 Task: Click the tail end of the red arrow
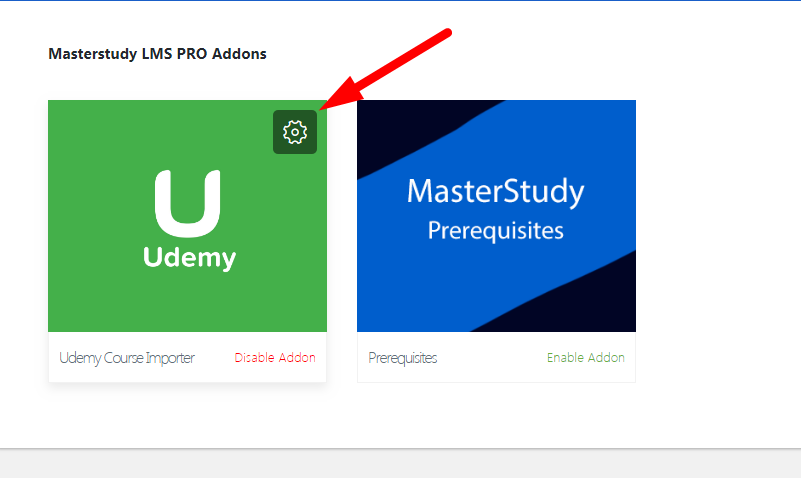click(x=445, y=34)
